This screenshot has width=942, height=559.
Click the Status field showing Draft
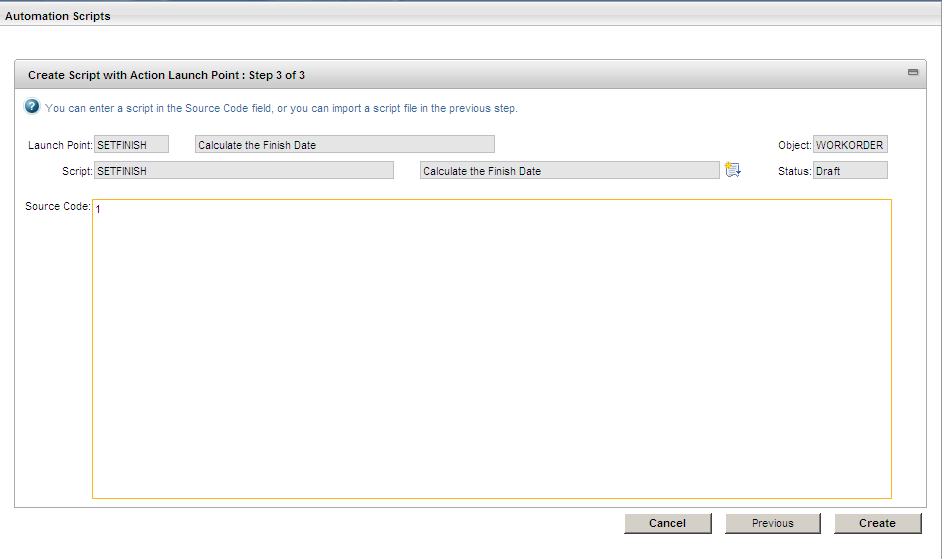pyautogui.click(x=850, y=171)
